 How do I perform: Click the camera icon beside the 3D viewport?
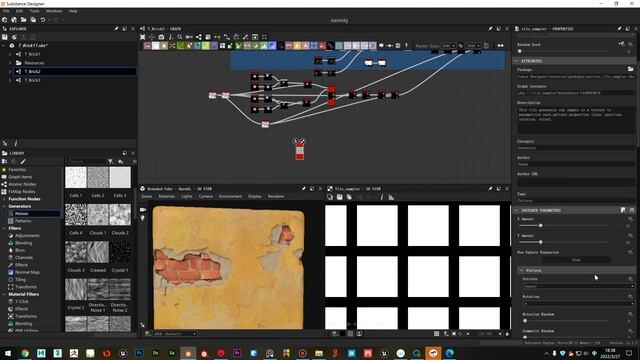[x=143, y=209]
